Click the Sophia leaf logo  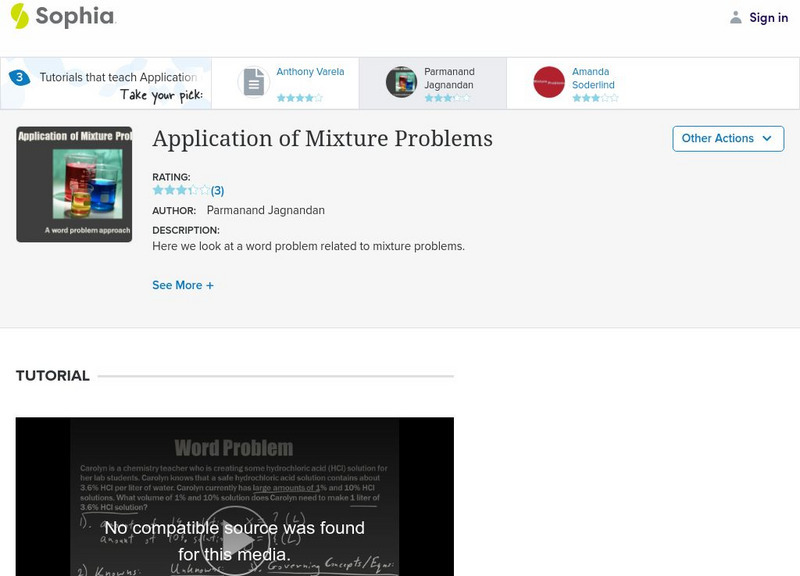click(x=20, y=17)
